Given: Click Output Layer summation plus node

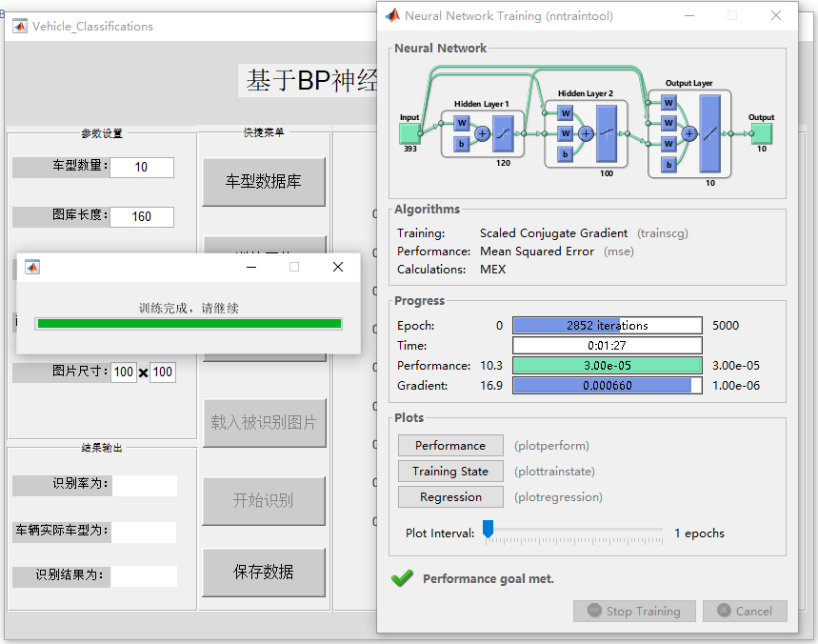Looking at the screenshot, I should click(x=689, y=134).
